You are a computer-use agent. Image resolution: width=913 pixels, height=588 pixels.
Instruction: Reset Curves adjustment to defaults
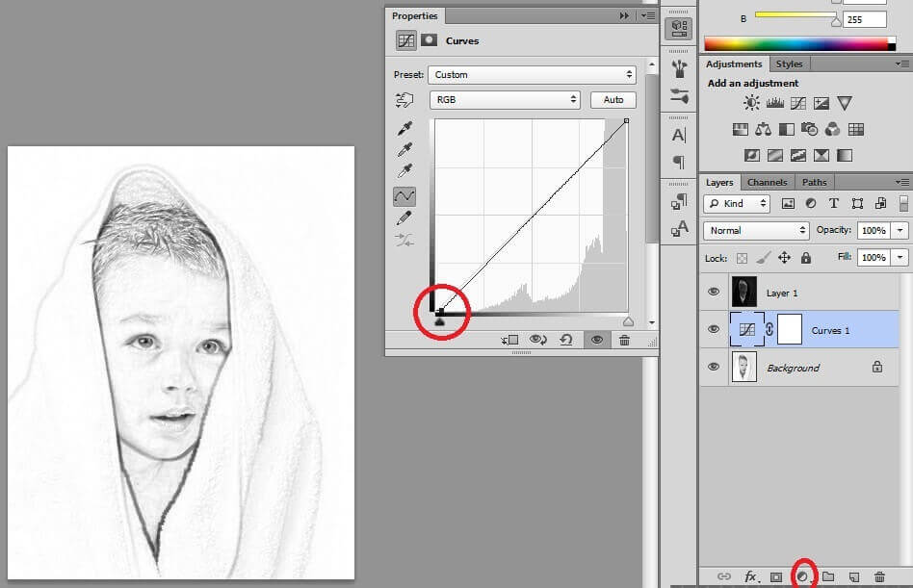(x=565, y=340)
